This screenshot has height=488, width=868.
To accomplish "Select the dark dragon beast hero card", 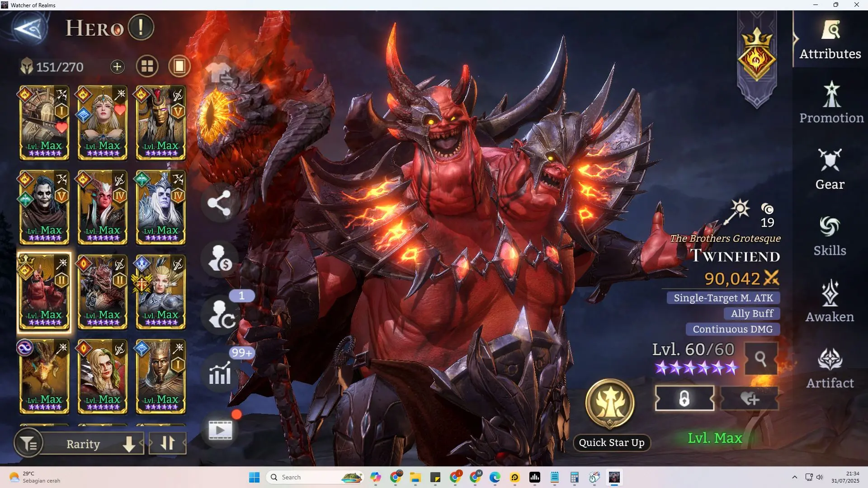I will pos(103,292).
